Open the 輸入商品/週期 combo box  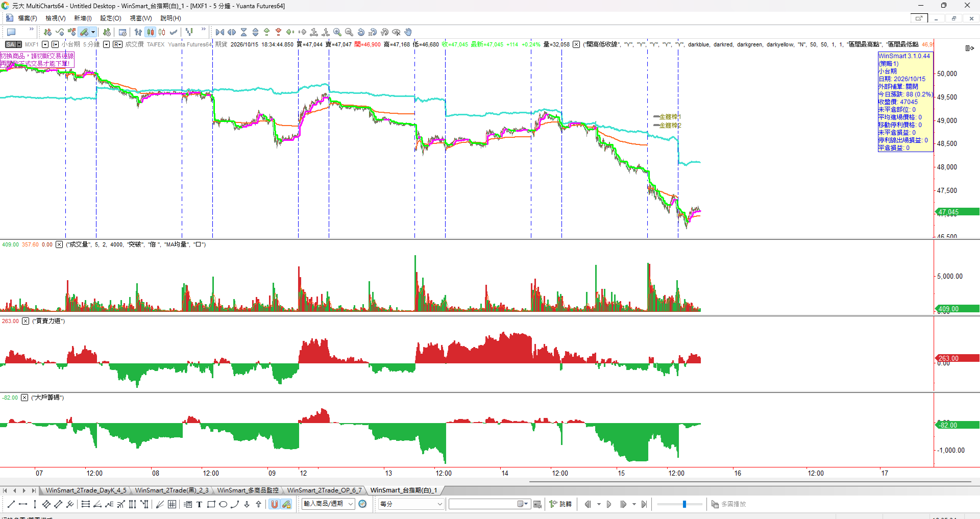328,504
